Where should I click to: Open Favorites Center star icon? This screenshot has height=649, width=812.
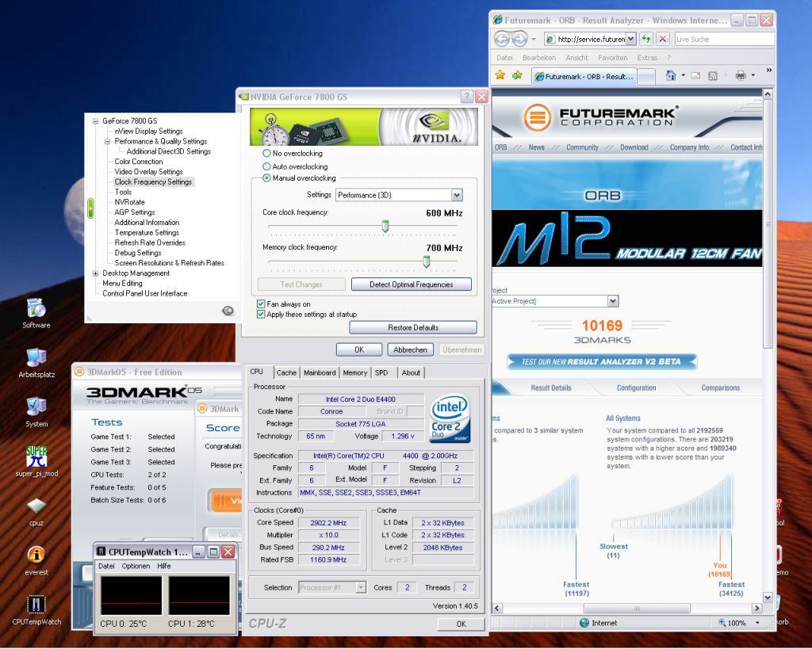500,75
